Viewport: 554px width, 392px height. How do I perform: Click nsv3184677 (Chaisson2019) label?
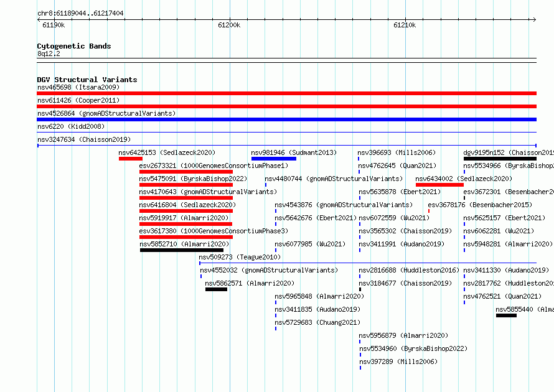tap(405, 283)
